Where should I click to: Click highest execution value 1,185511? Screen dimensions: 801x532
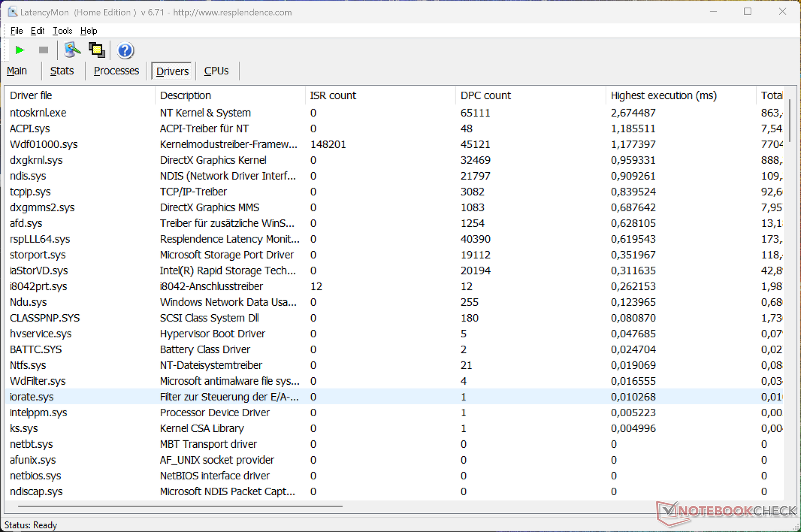coord(633,129)
